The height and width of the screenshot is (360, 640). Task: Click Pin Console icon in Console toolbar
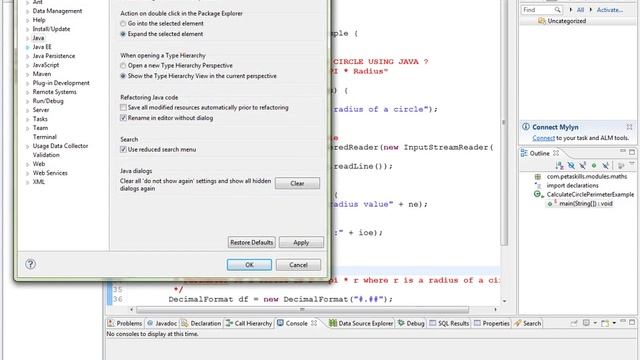point(574,323)
